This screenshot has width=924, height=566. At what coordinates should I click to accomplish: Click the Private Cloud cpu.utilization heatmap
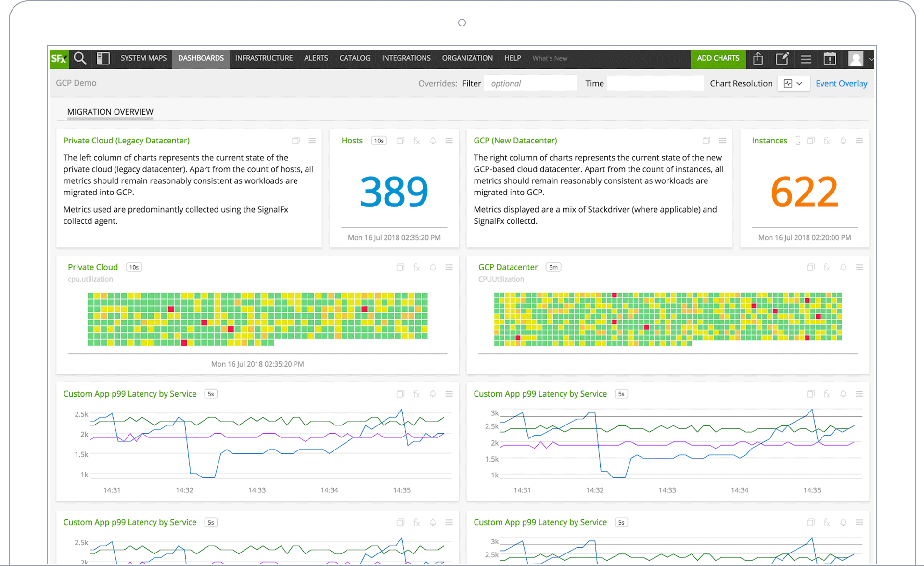click(x=257, y=319)
